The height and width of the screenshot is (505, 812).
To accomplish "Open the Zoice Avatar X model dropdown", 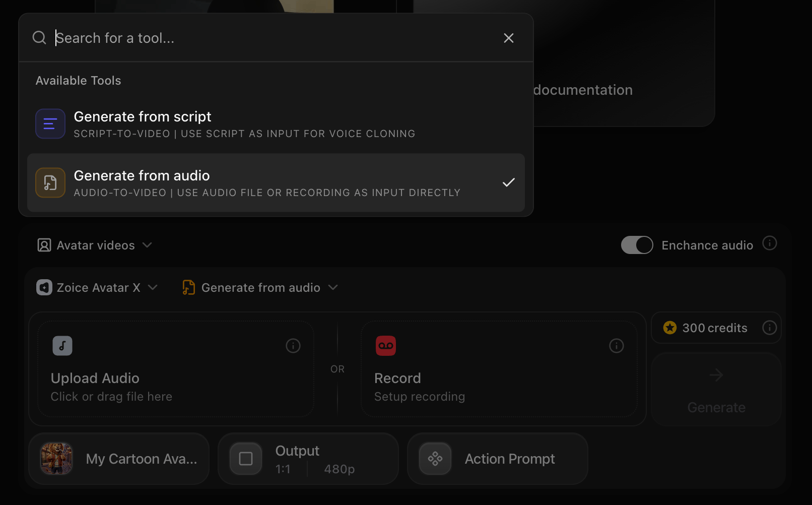I will point(97,288).
